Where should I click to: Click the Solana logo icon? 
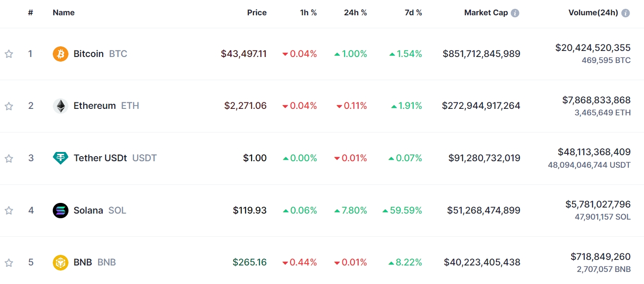61,210
